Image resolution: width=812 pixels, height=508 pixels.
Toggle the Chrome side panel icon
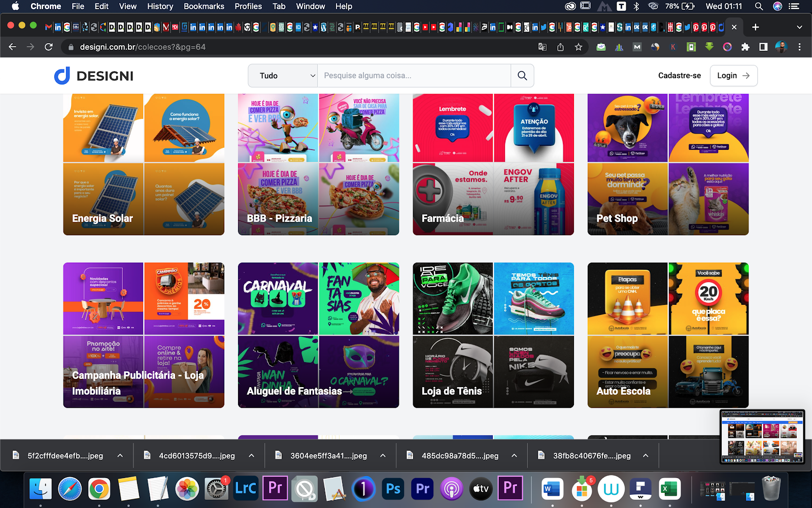point(763,47)
